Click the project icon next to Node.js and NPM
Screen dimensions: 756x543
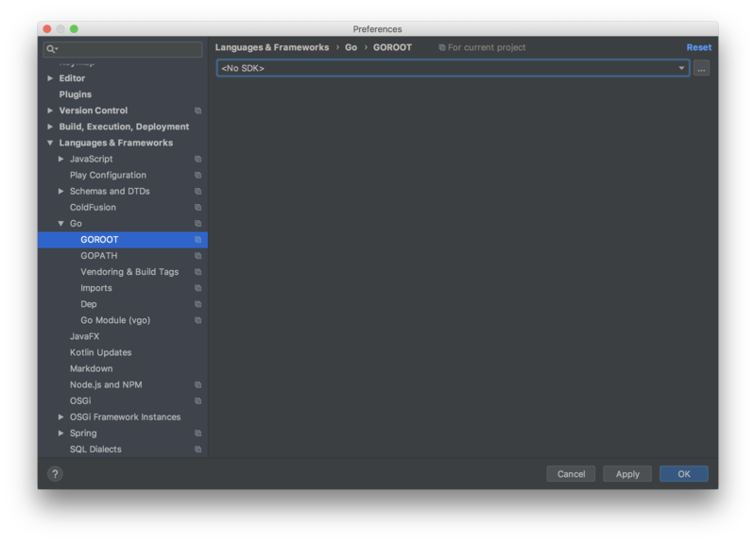[198, 385]
